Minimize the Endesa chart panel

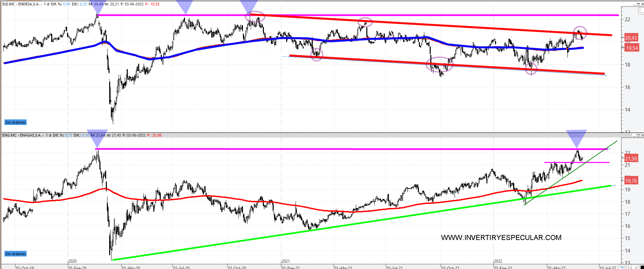coord(634,4)
